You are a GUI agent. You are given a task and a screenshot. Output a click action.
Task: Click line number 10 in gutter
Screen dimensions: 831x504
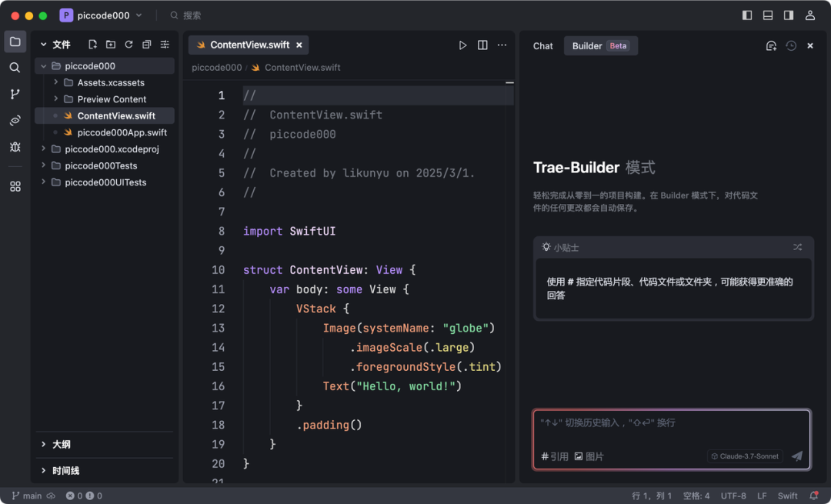point(218,270)
